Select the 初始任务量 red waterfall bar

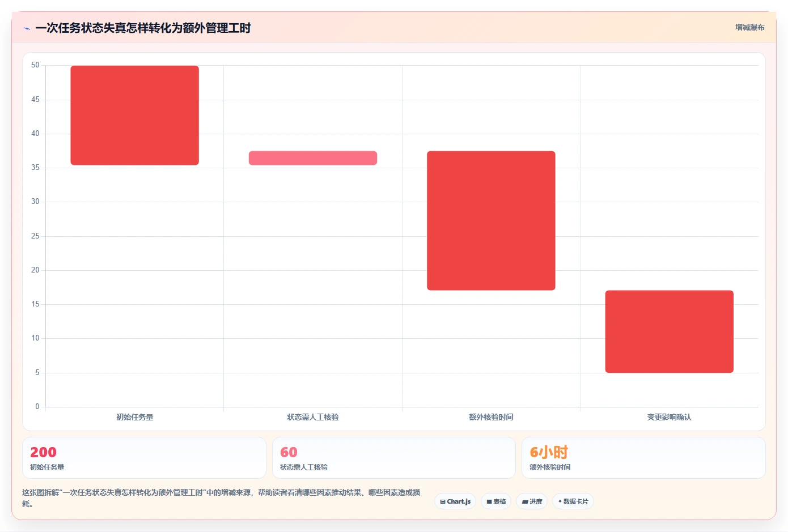(134, 115)
